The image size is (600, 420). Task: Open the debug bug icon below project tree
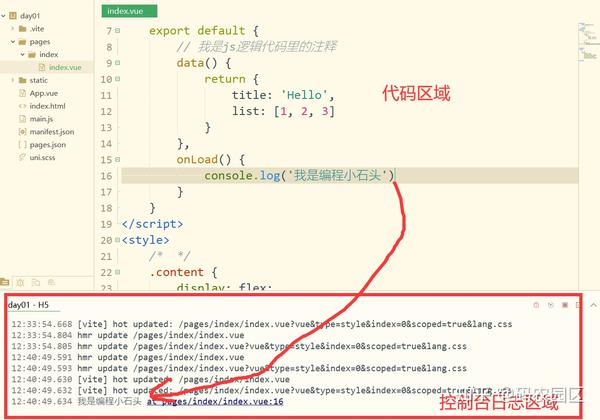[20, 282]
